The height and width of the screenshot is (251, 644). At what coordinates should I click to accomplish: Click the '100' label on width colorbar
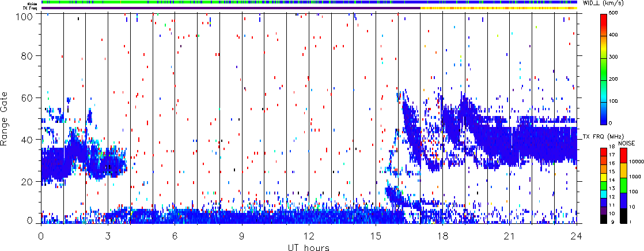pos(613,100)
